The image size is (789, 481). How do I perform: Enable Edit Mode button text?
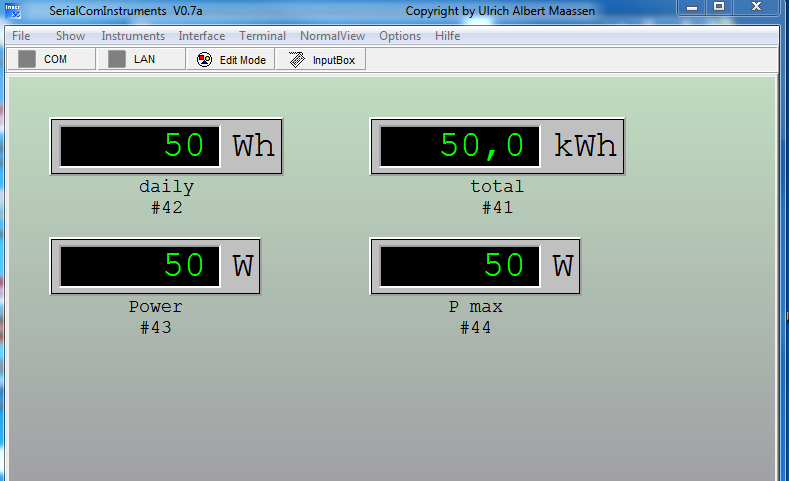(x=243, y=60)
